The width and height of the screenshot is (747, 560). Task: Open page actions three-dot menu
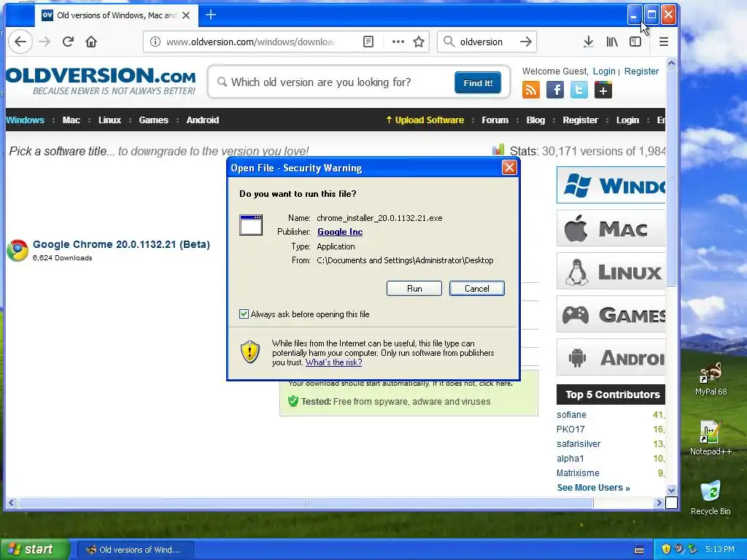tap(398, 42)
